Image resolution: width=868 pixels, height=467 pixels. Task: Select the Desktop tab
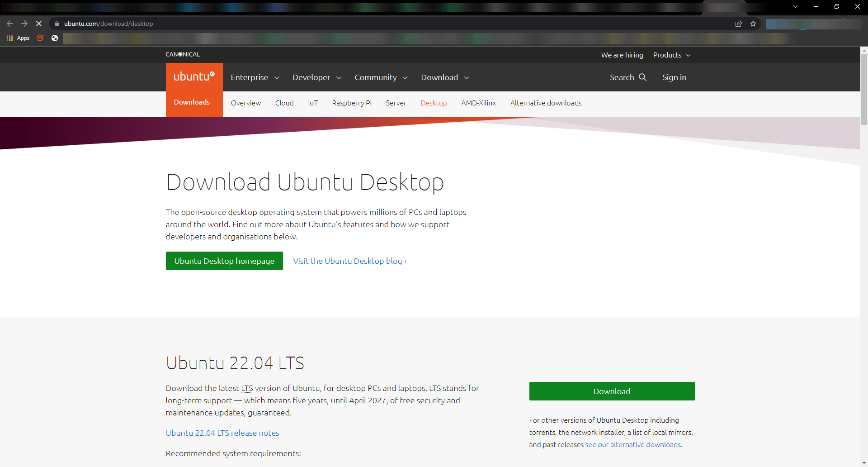point(434,103)
